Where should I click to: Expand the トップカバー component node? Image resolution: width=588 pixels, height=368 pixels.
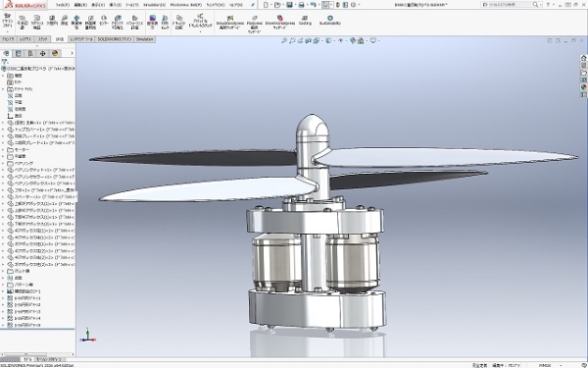coord(3,130)
